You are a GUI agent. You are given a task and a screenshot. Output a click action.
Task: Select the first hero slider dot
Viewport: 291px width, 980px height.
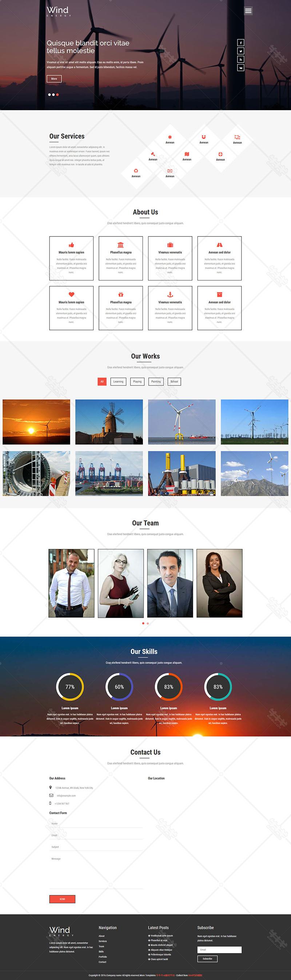point(49,94)
